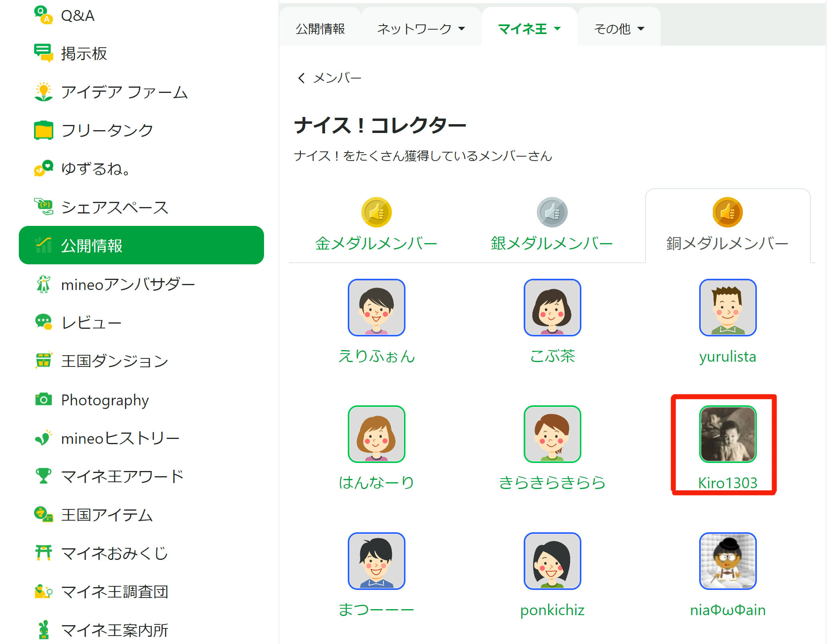Open the その他 dropdown menu

pos(619,29)
